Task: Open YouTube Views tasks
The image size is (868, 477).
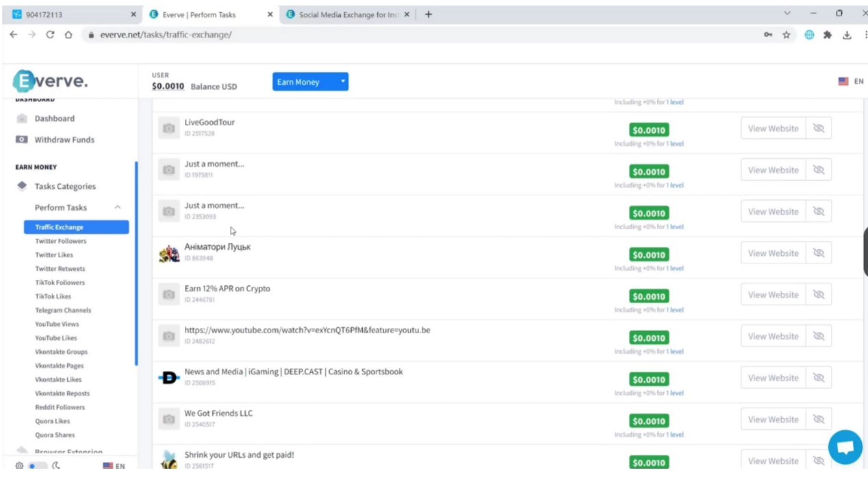Action: [57, 324]
